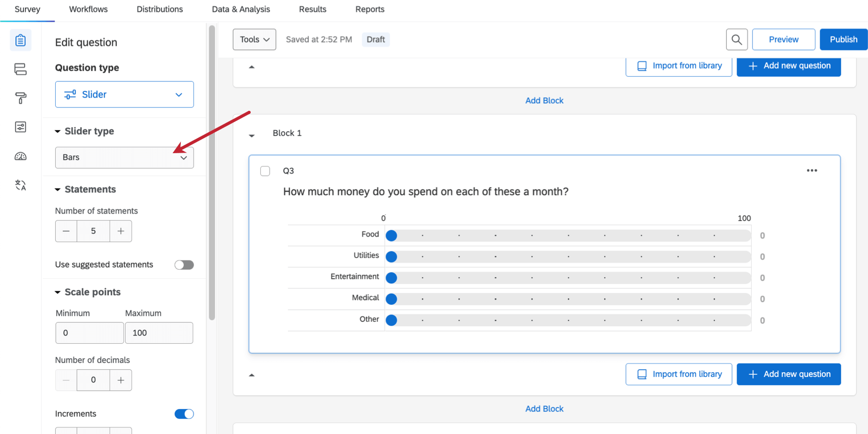
Task: Switch to the Distributions tab
Action: tap(160, 9)
